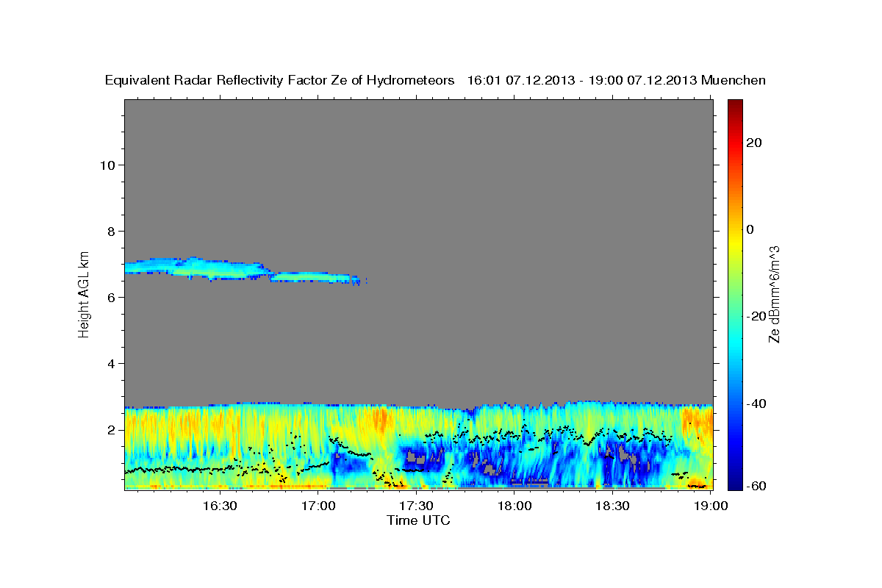Viewport: 882px width, 588px height.
Task: Click the colorbar value -20
Action: [756, 316]
